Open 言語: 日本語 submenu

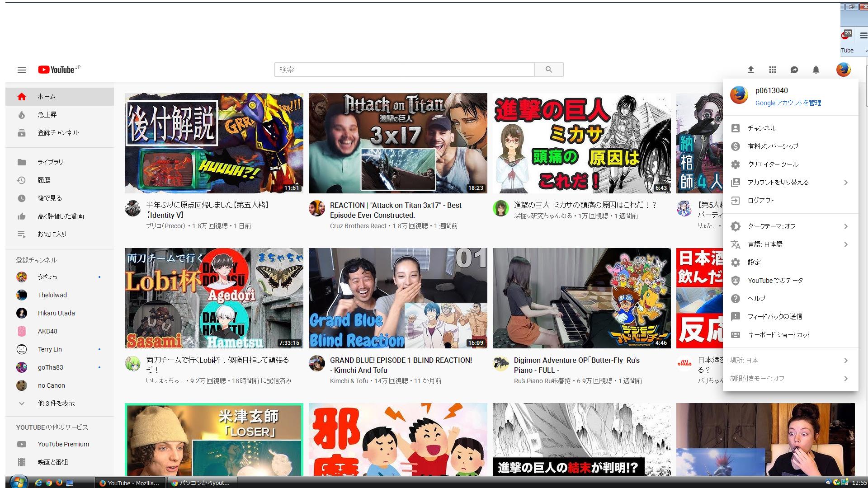click(x=790, y=244)
